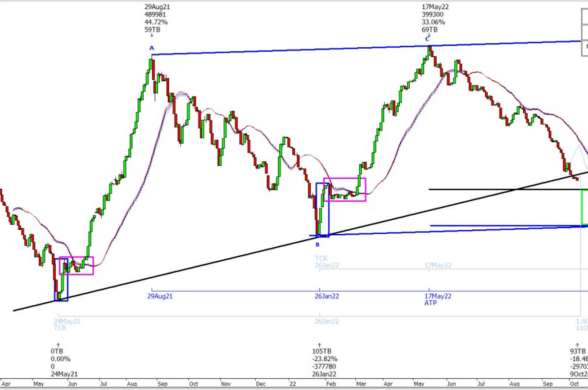The width and height of the screenshot is (588, 390).
Task: Select the magenta rectangle near June 2021
Action: pyautogui.click(x=77, y=266)
